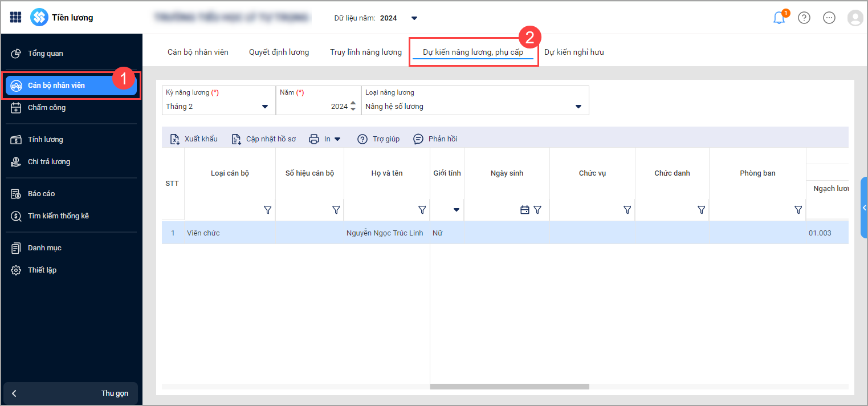Click the Xuất khẩu button label
868x406 pixels.
click(201, 139)
